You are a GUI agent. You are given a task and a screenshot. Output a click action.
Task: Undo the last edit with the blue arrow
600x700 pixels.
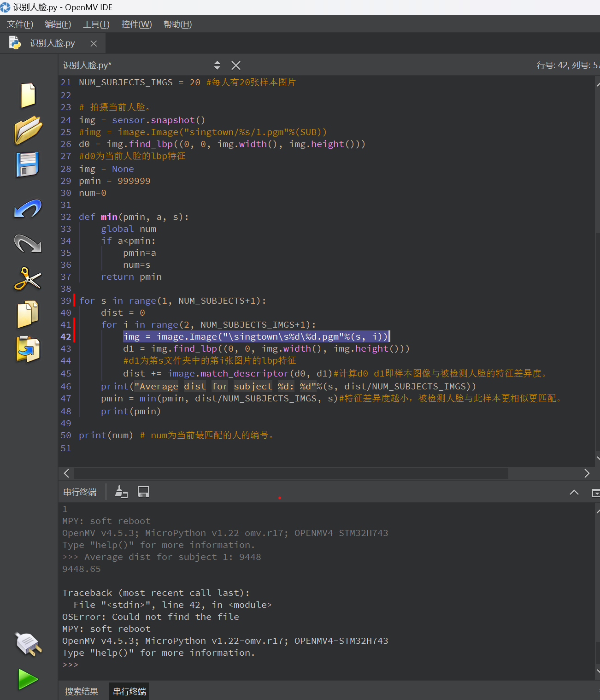click(x=28, y=208)
